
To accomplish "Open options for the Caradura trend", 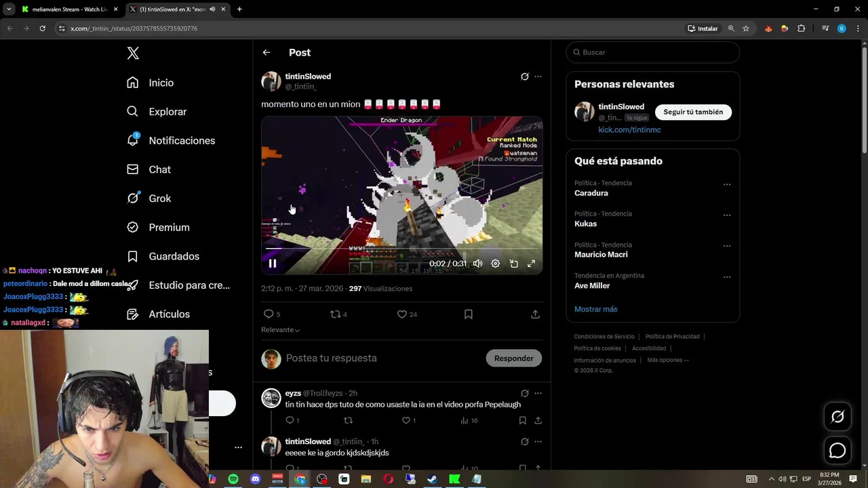I will (727, 184).
